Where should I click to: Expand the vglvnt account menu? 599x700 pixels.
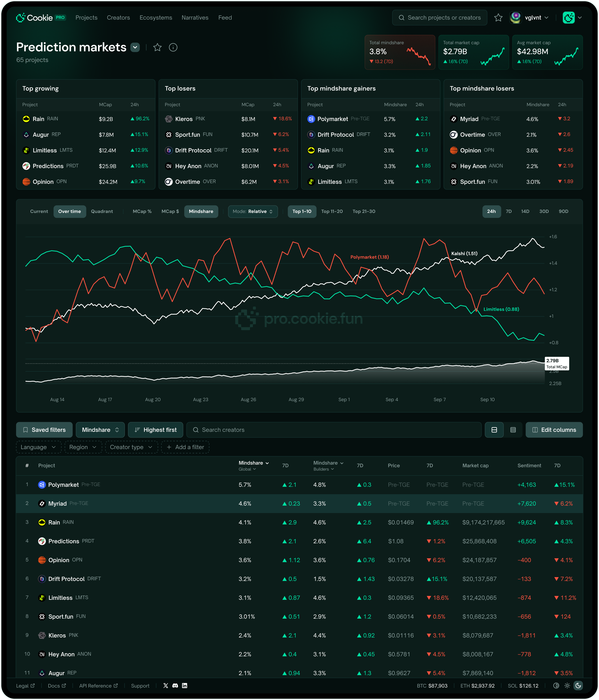tap(546, 18)
